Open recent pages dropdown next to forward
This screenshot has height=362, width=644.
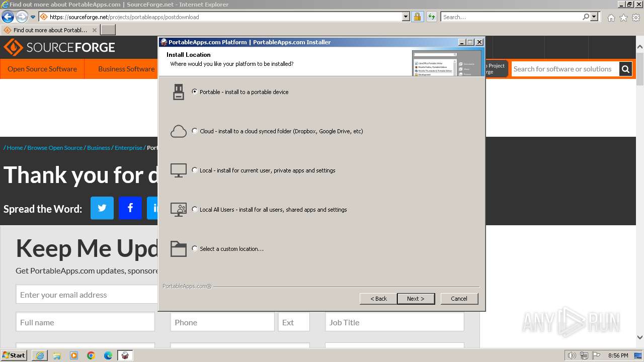33,17
